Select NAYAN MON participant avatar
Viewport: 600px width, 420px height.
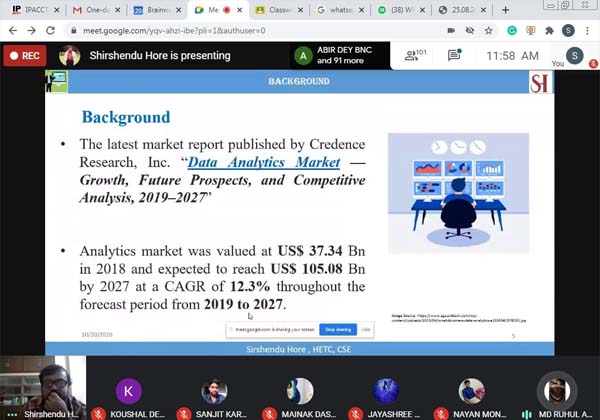point(471,391)
